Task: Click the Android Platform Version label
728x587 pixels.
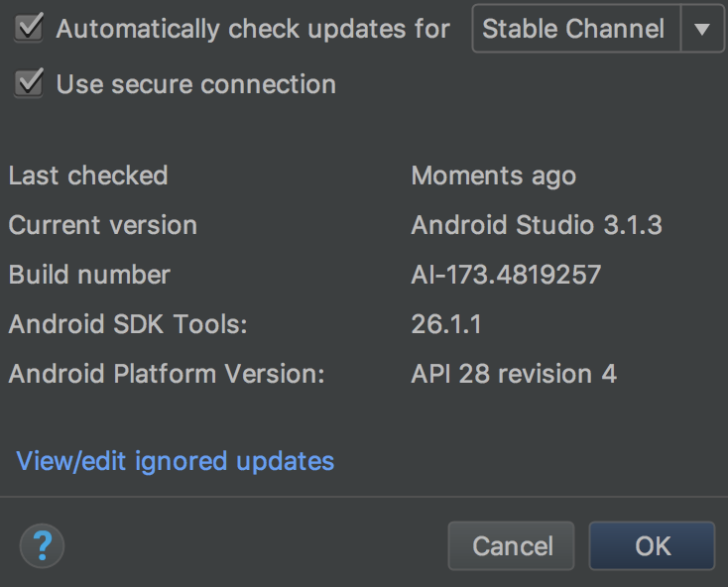Action: tap(167, 374)
